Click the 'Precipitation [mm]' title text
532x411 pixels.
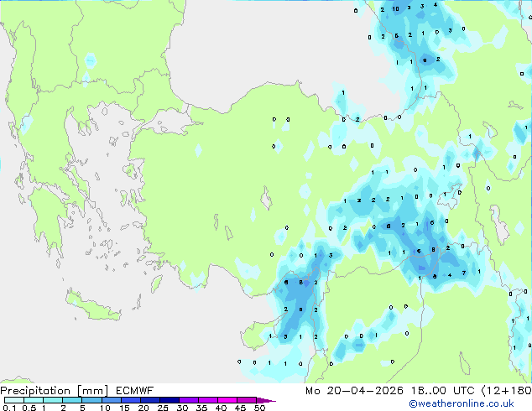tap(54, 391)
